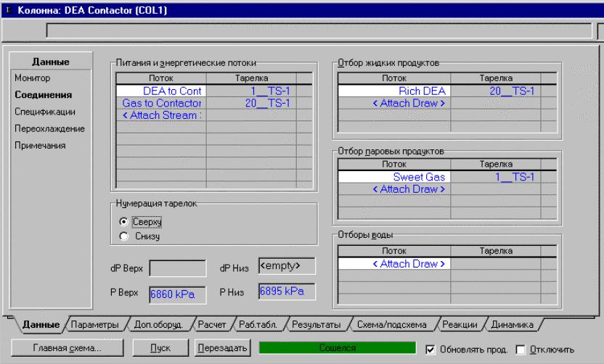Click the window icon in title bar

9,10
